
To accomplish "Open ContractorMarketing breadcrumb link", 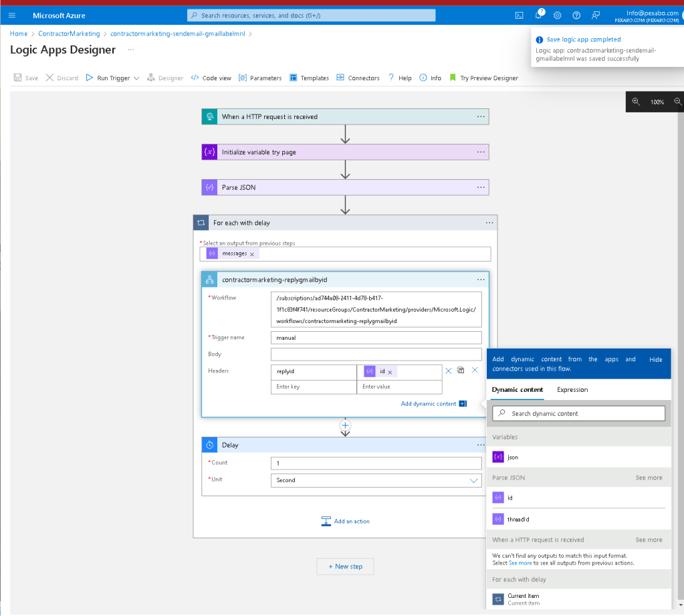I will click(69, 33).
